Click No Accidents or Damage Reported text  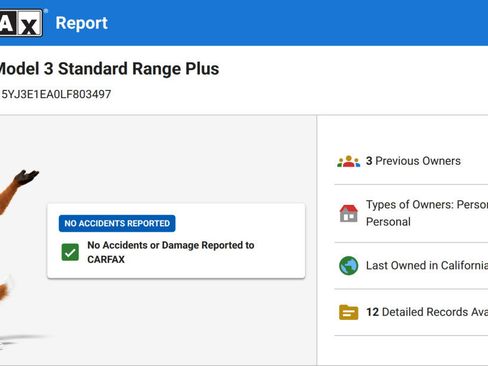tap(171, 252)
